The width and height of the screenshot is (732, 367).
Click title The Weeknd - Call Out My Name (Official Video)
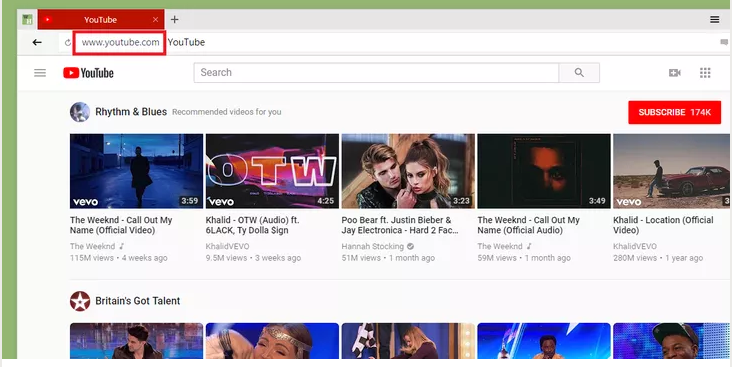[121, 225]
